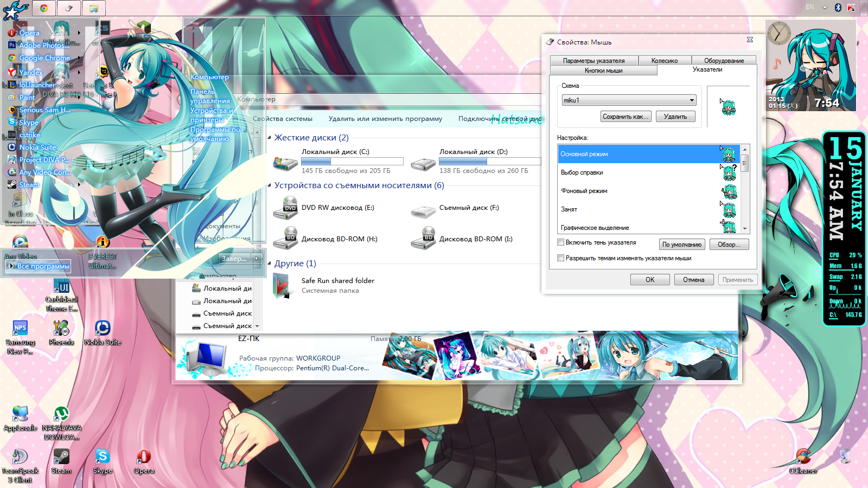868x488 pixels.
Task: Open the mouse properties taskbar button
Action: coord(69,8)
